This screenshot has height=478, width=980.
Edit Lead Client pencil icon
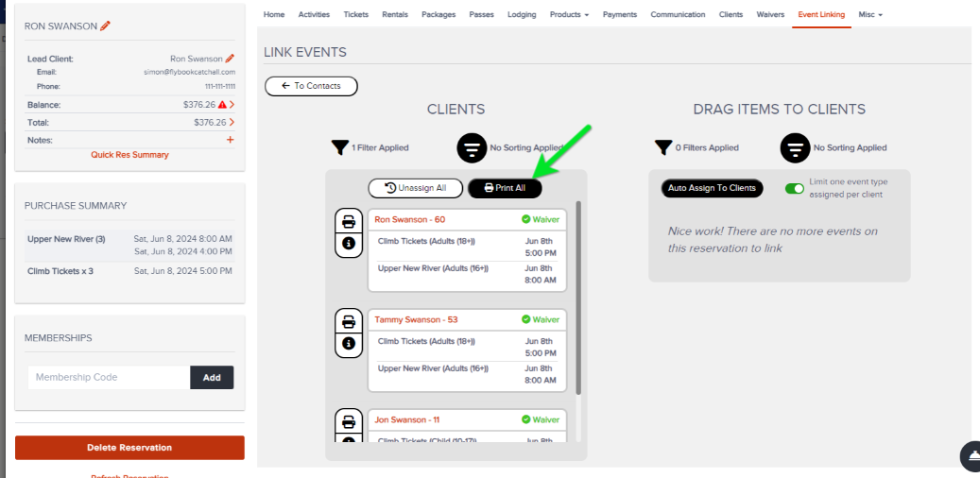(230, 59)
